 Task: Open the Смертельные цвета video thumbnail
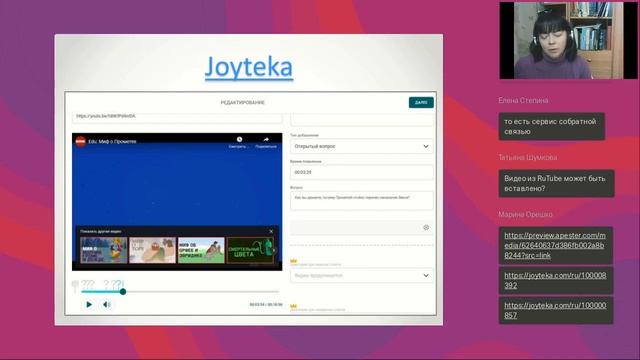(249, 250)
